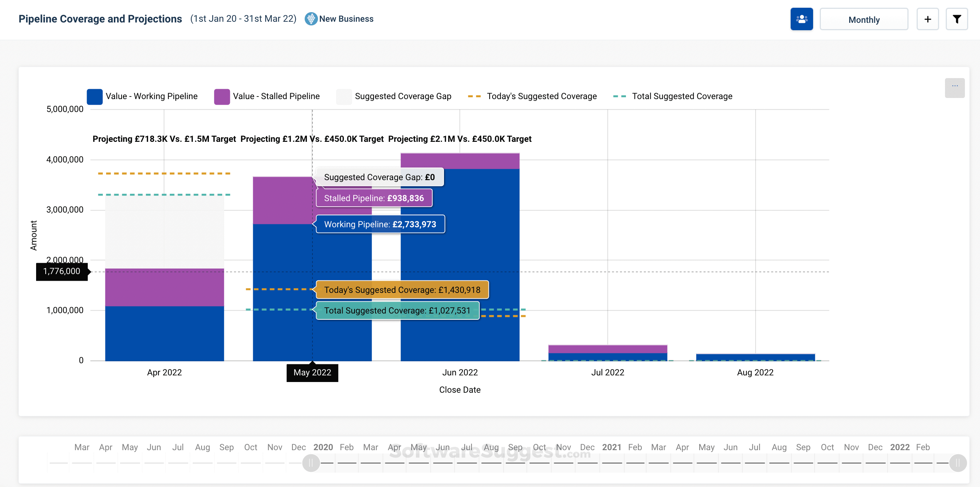Click the left timeline range handle

[311, 463]
